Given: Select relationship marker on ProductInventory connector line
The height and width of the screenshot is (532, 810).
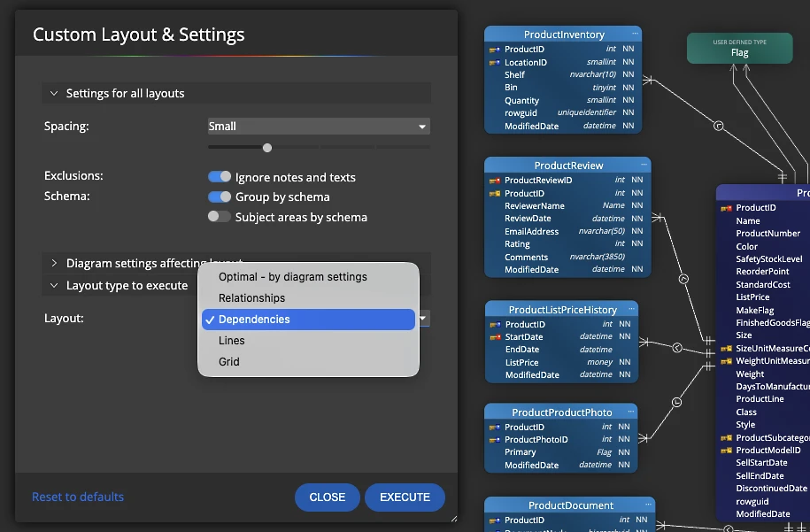Looking at the screenshot, I should [718, 126].
